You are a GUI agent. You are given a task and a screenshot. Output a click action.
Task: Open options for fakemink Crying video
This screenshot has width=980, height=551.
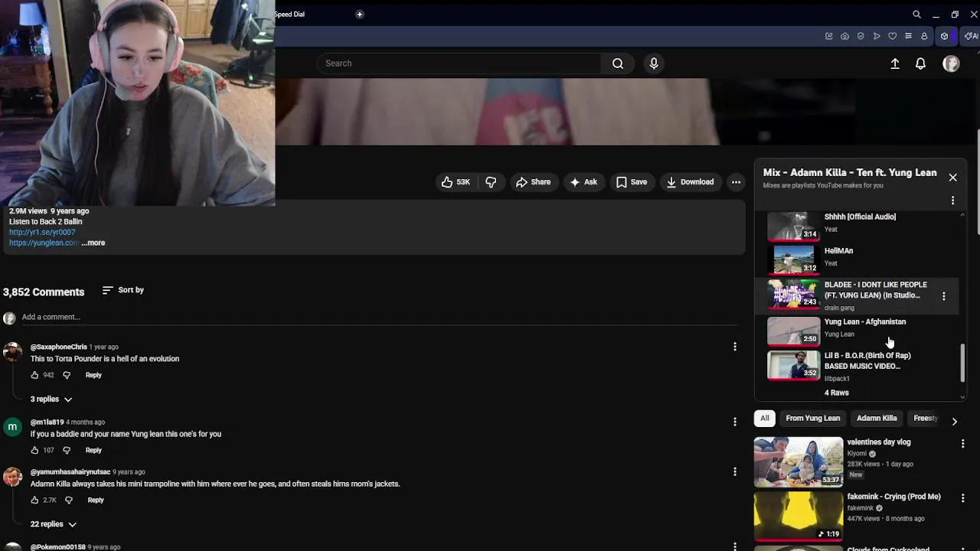[962, 497]
